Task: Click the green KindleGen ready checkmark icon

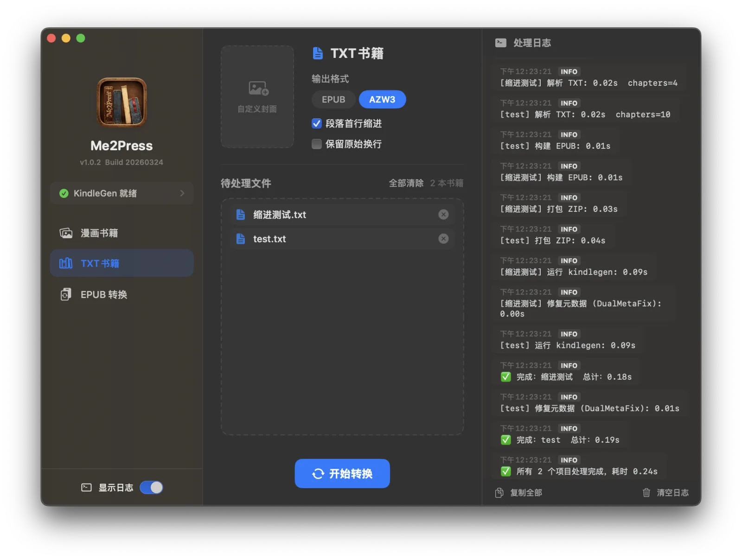Action: [64, 193]
